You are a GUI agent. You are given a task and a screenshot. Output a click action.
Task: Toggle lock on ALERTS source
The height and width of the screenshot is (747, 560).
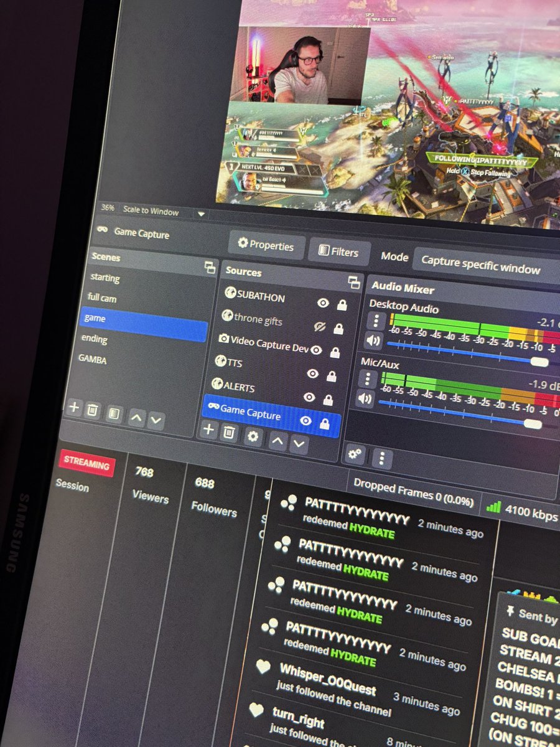pos(327,400)
